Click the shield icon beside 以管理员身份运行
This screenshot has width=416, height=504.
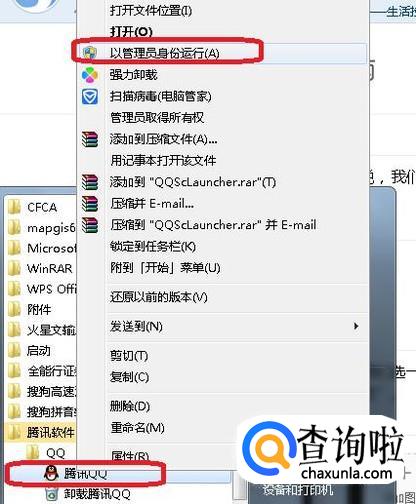[x=90, y=53]
